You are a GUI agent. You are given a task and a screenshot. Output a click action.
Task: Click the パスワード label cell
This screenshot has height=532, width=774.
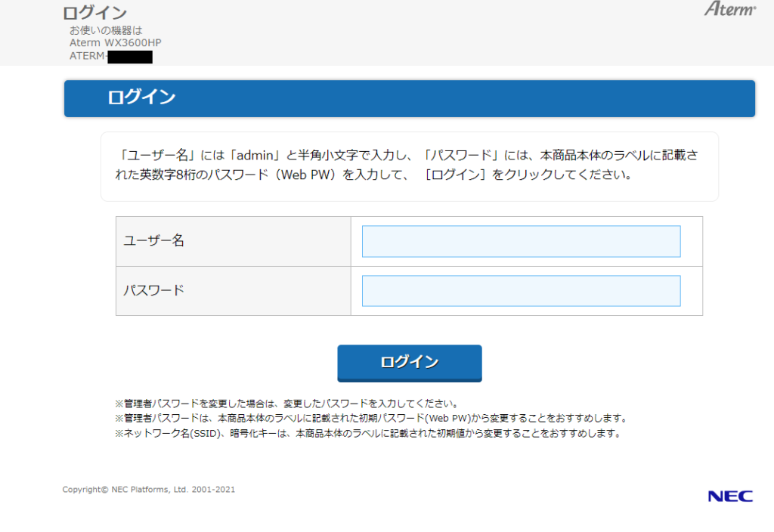coord(233,290)
